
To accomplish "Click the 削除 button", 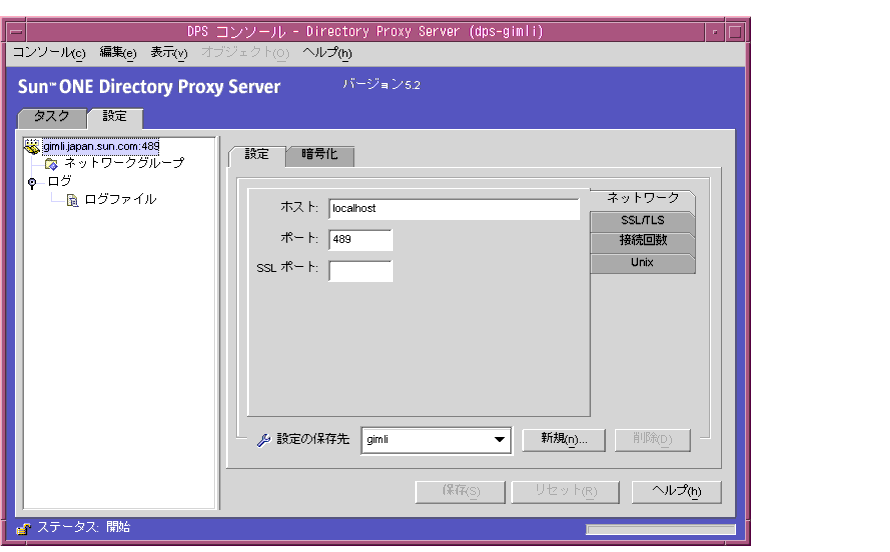I will tap(653, 440).
